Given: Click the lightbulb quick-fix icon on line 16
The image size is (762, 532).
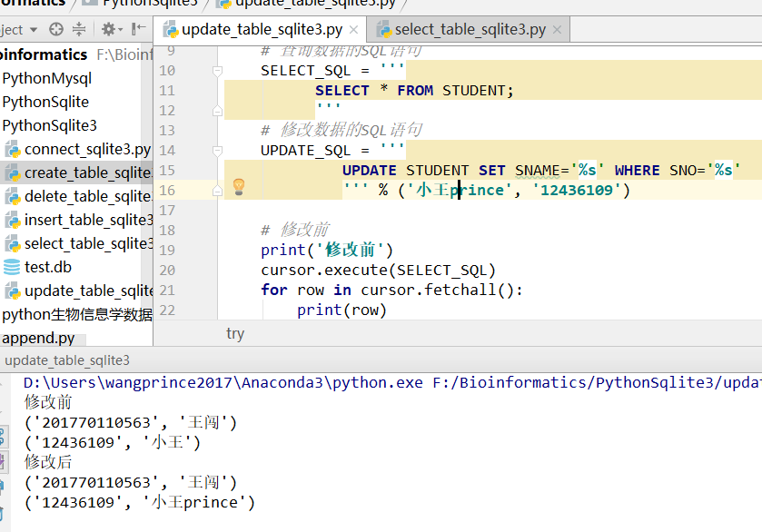Looking at the screenshot, I should [x=237, y=185].
